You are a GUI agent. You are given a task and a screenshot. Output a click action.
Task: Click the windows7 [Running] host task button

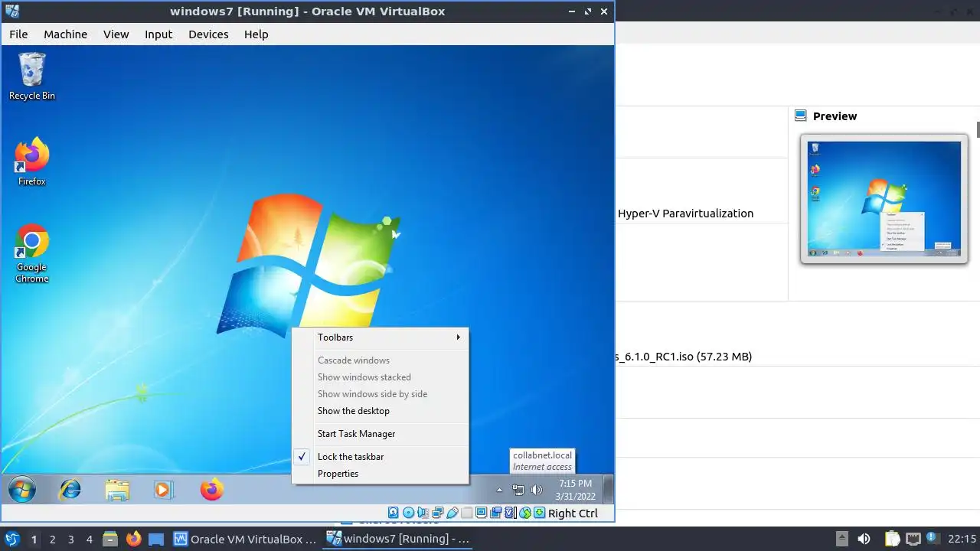pyautogui.click(x=398, y=539)
